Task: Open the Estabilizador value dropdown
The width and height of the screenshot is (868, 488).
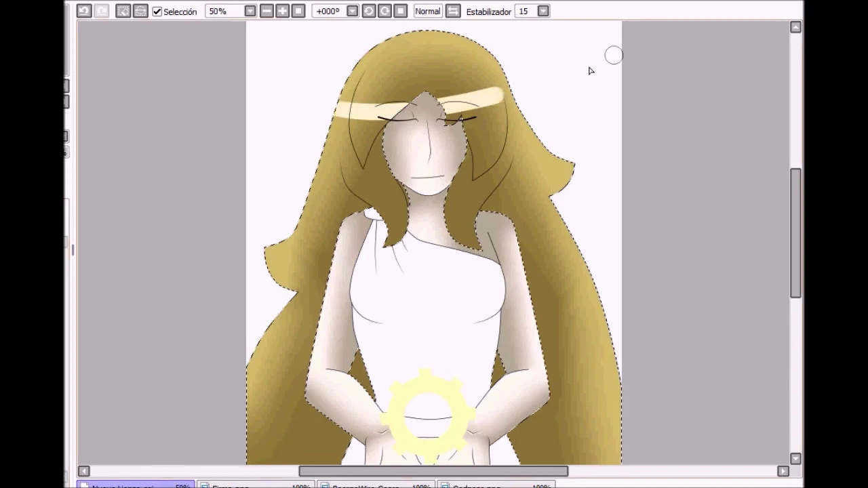Action: 542,11
